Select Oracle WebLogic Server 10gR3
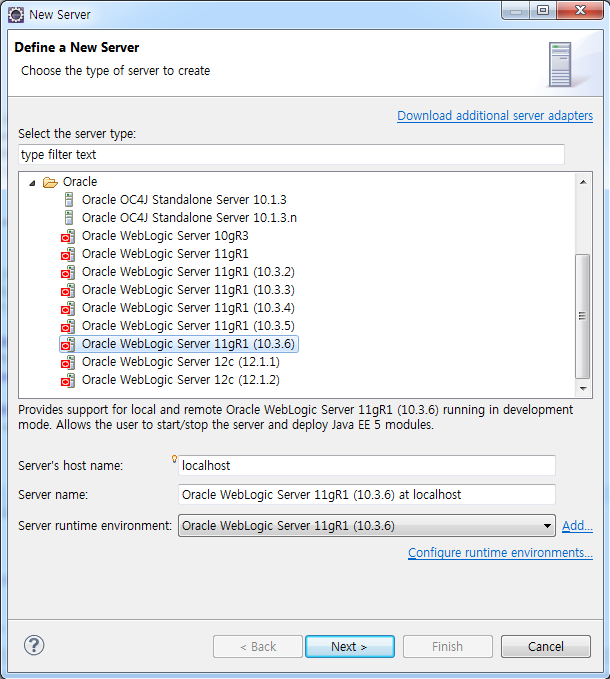610x679 pixels. pos(165,236)
